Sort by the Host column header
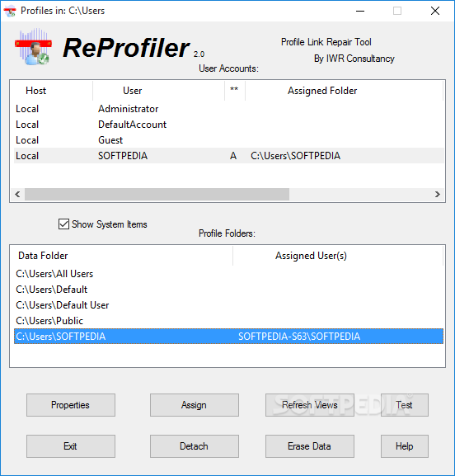Screen dimensions: 455x476 (x=52, y=91)
